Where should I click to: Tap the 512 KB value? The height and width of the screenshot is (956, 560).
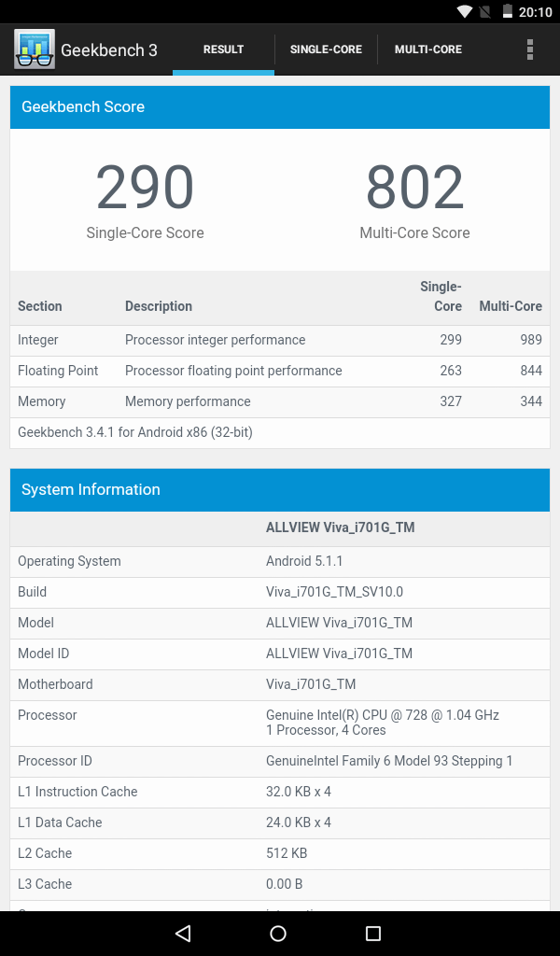[287, 853]
